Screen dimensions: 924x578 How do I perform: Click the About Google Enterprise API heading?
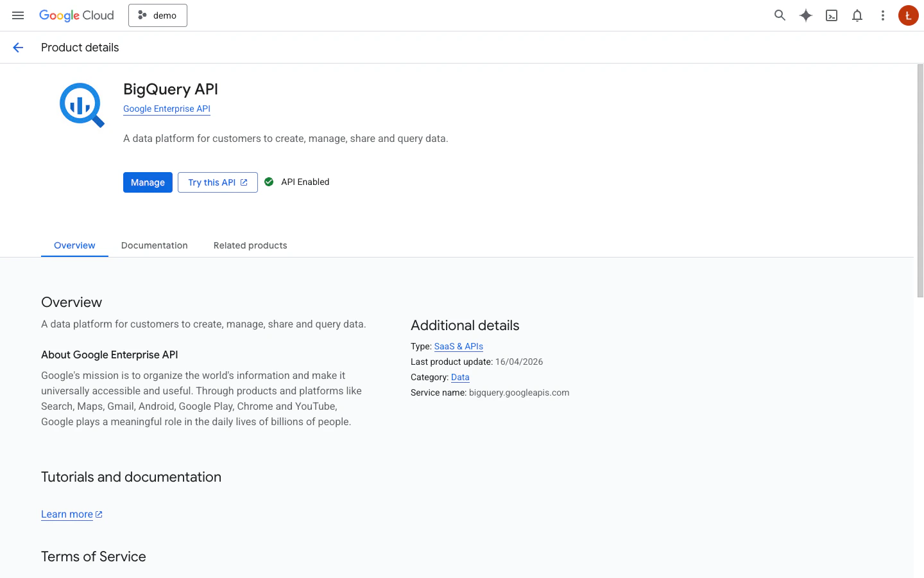tap(110, 355)
